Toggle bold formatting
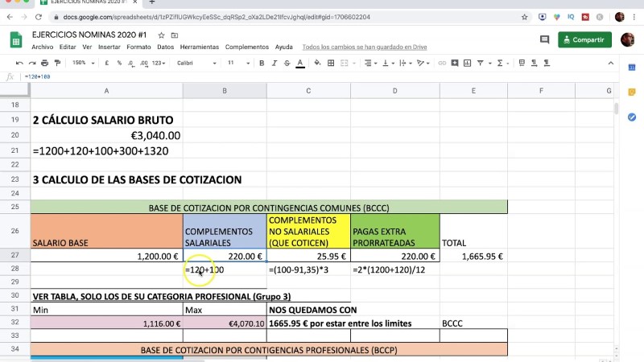The height and width of the screenshot is (362, 644). click(262, 64)
